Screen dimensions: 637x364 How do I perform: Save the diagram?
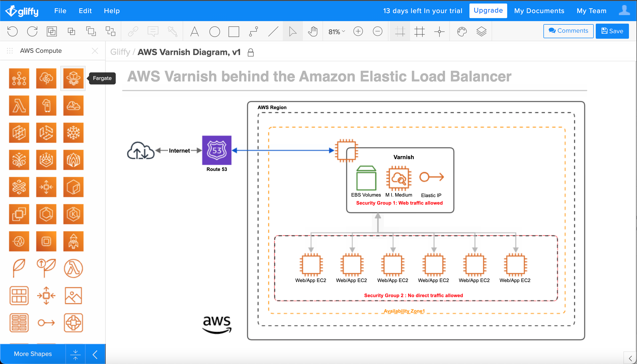(x=612, y=31)
